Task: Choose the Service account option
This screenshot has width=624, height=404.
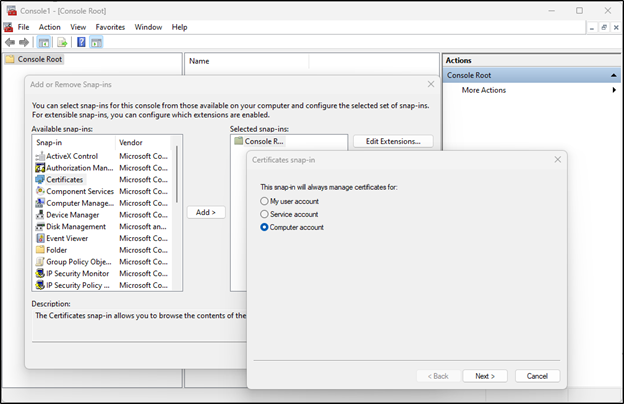Action: pyautogui.click(x=265, y=214)
